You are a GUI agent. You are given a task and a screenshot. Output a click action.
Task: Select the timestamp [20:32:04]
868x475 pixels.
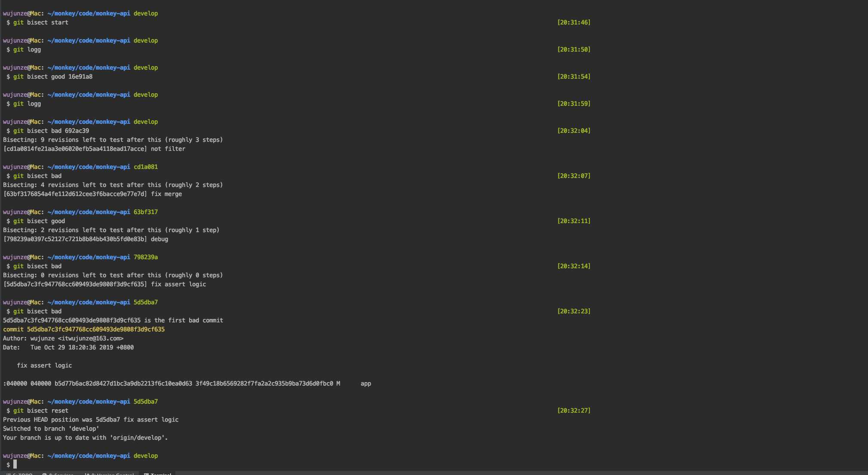coord(574,131)
